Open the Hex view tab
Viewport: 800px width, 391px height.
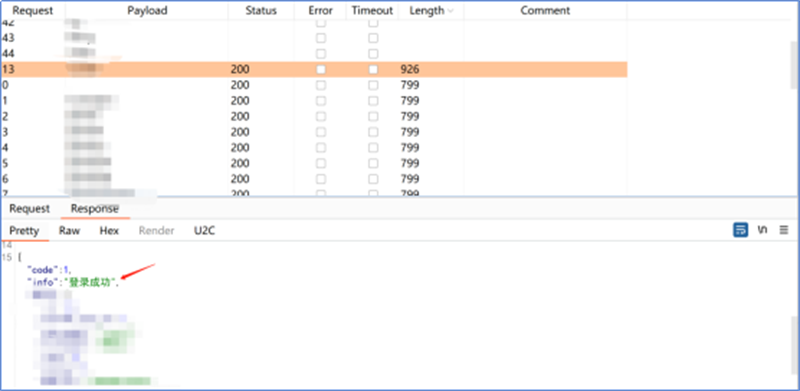point(109,231)
